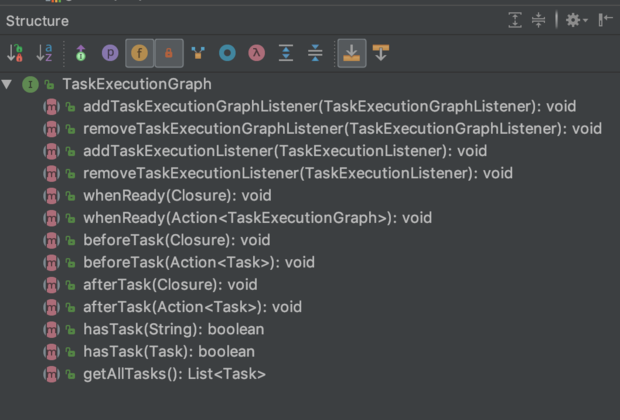Collapse the TaskExecutionGraph tree node
Image resolution: width=620 pixels, height=420 pixels.
click(7, 84)
